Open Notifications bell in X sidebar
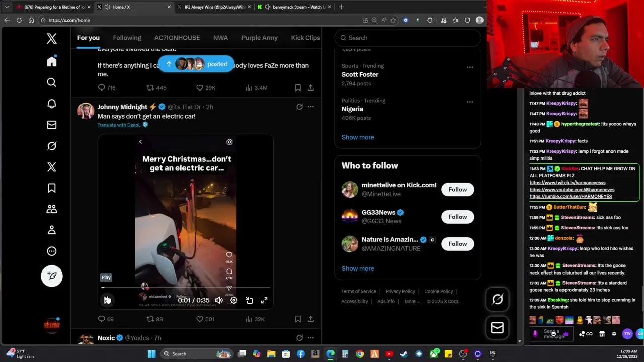644x362 pixels. [x=52, y=104]
